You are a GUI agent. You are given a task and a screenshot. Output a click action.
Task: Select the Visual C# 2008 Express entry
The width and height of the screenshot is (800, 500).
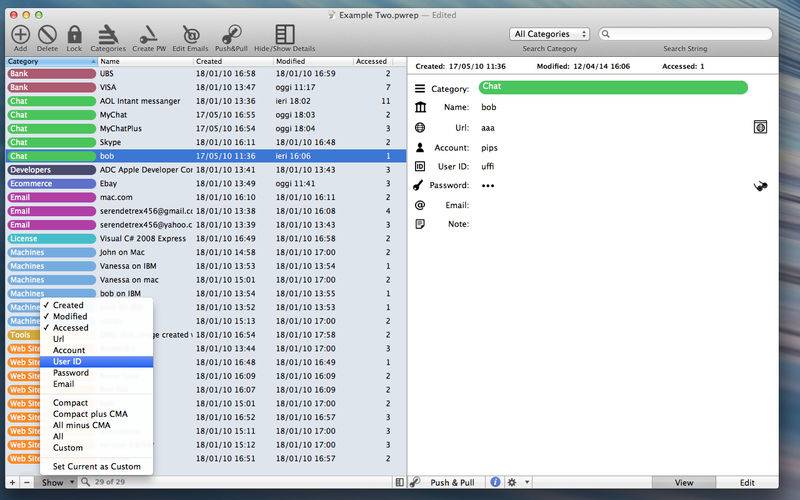(206, 239)
